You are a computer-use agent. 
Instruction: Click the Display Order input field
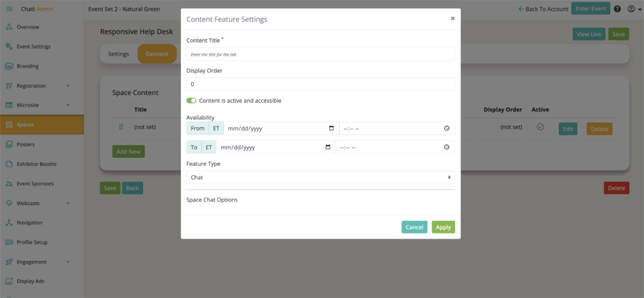point(321,84)
